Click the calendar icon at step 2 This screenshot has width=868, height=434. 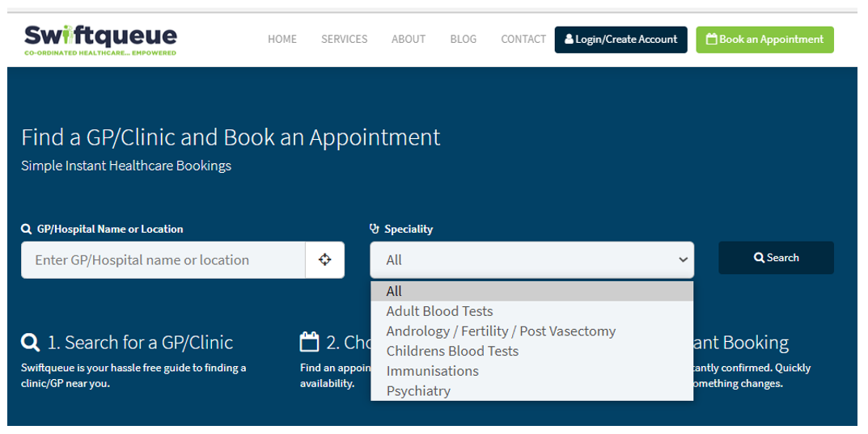pyautogui.click(x=310, y=342)
